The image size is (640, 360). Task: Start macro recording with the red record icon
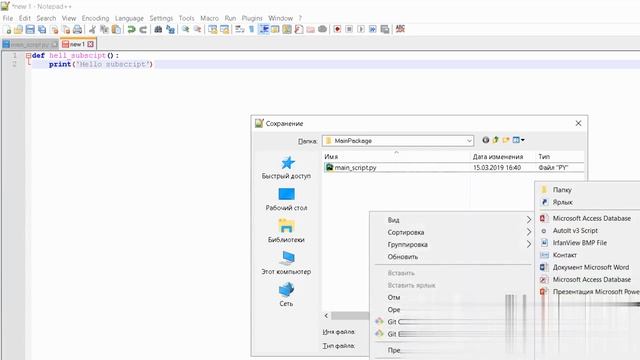pyautogui.click(x=337, y=29)
